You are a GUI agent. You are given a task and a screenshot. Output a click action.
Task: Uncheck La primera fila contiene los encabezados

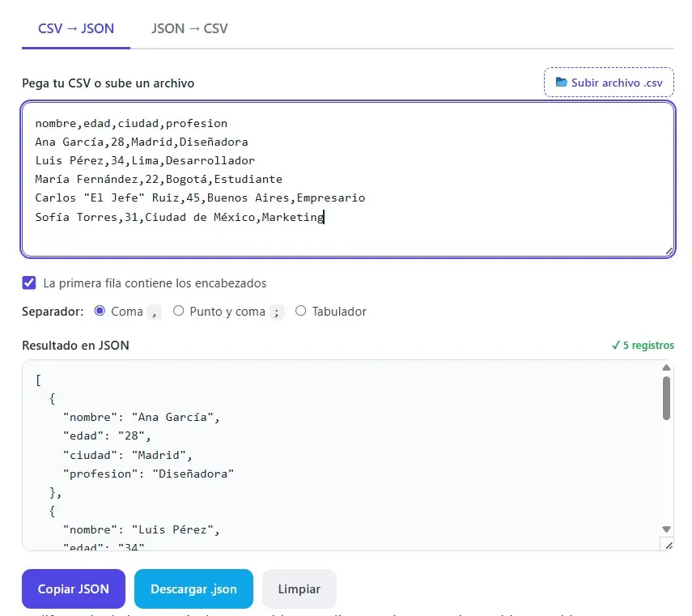point(29,283)
